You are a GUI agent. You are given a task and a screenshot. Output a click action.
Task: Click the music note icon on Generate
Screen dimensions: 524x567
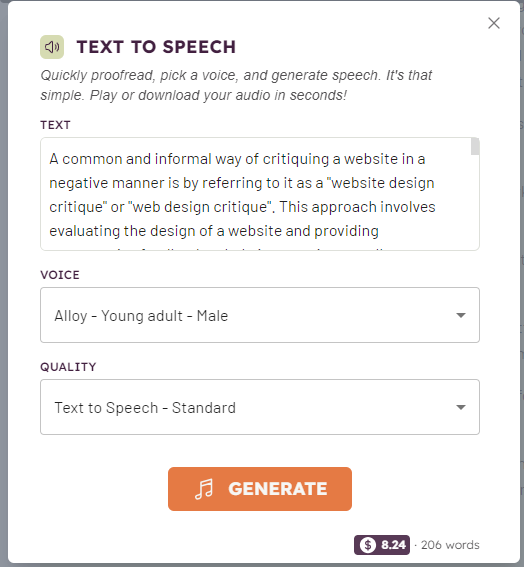204,489
